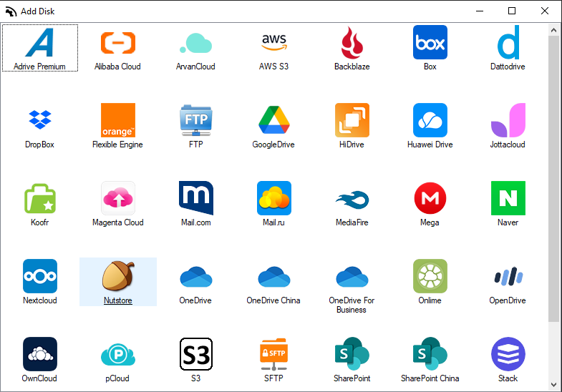The height and width of the screenshot is (392, 562).
Task: Choose the SharePoint China icon
Action: (x=430, y=353)
